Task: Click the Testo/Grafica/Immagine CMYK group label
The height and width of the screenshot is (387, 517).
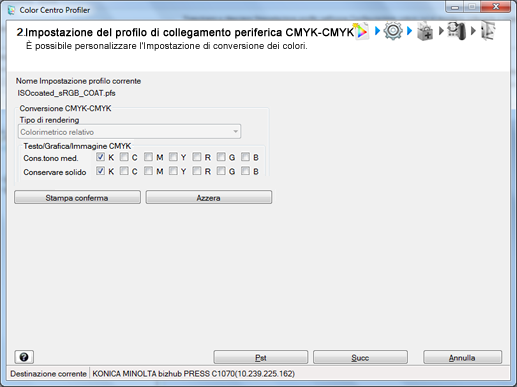Action: click(77, 146)
